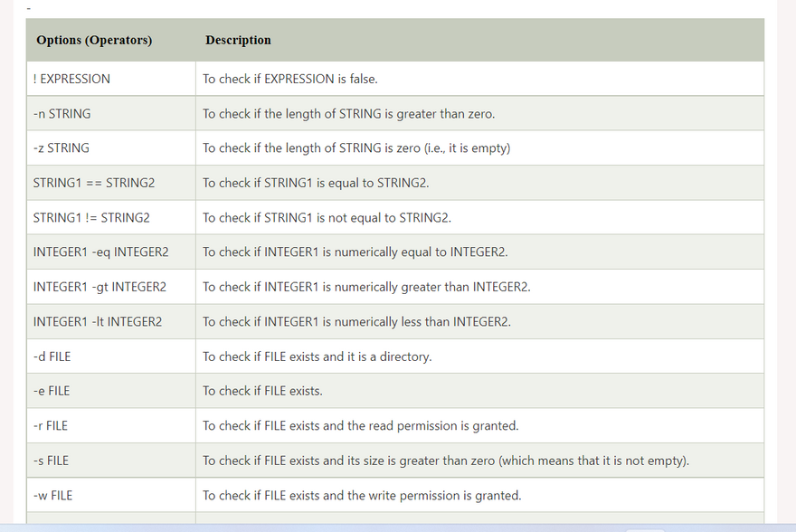The width and height of the screenshot is (796, 532).
Task: Click the "INTEGER1 -lt INTEGER2" cell
Action: [98, 322]
